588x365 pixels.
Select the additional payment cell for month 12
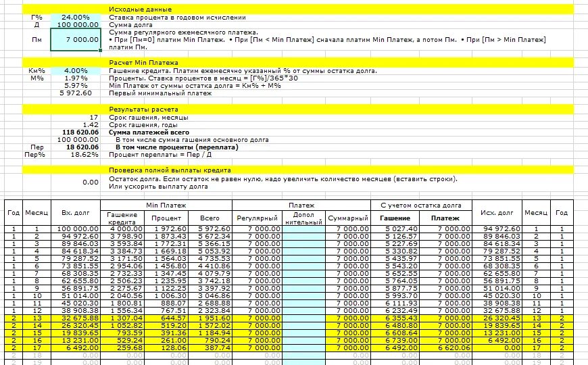coord(303,311)
